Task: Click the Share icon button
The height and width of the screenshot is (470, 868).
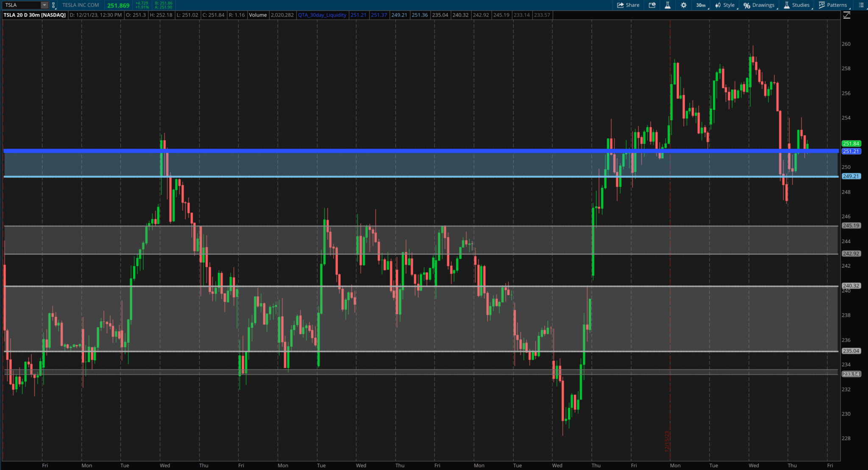Action: [620, 5]
